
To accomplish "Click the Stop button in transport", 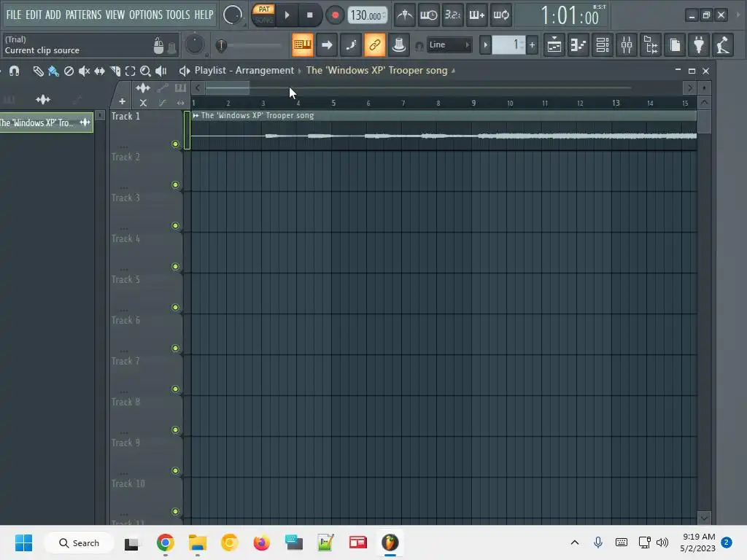I will pyautogui.click(x=309, y=15).
